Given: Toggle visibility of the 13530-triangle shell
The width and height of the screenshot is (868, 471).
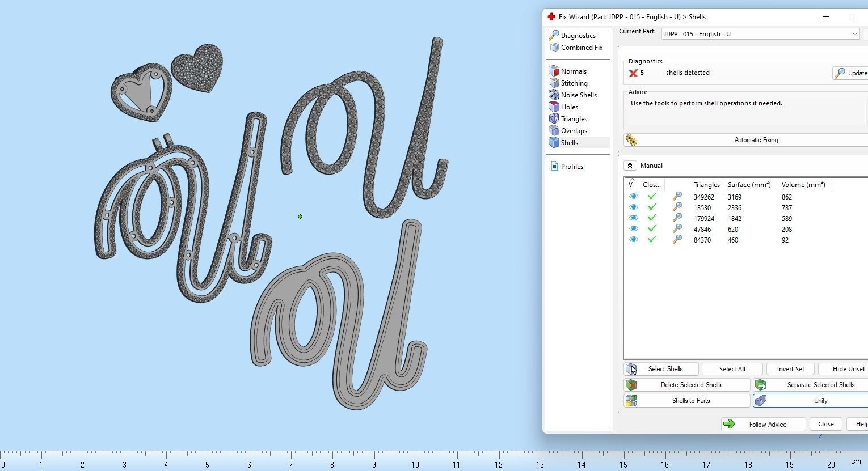Looking at the screenshot, I should 633,207.
